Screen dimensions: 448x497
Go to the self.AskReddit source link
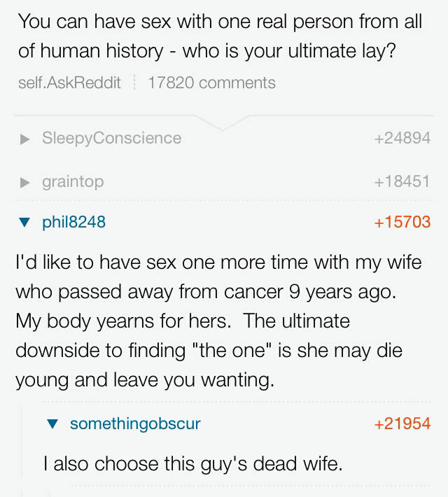tap(69, 83)
